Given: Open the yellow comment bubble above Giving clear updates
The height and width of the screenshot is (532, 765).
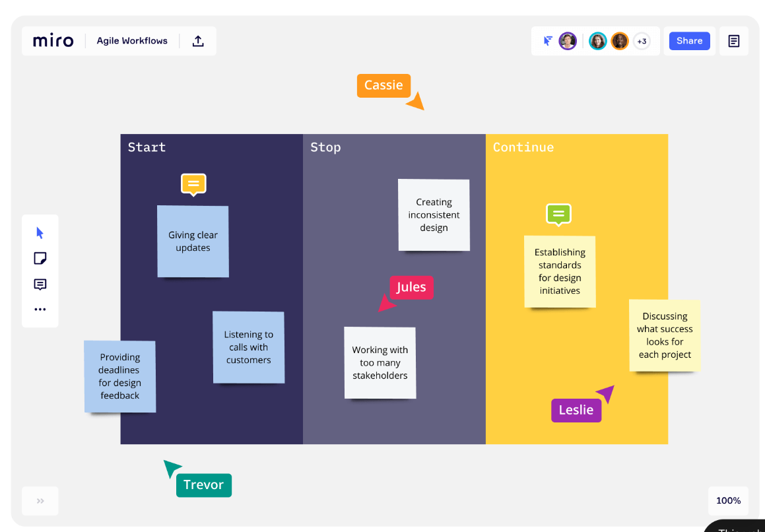Looking at the screenshot, I should click(x=193, y=185).
